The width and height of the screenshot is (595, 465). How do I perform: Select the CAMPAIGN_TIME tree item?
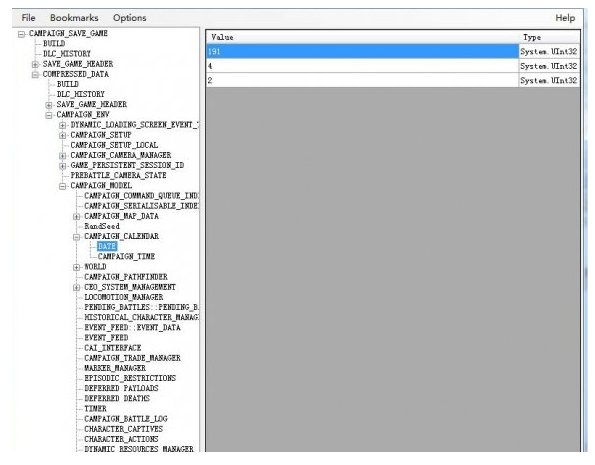(126, 257)
